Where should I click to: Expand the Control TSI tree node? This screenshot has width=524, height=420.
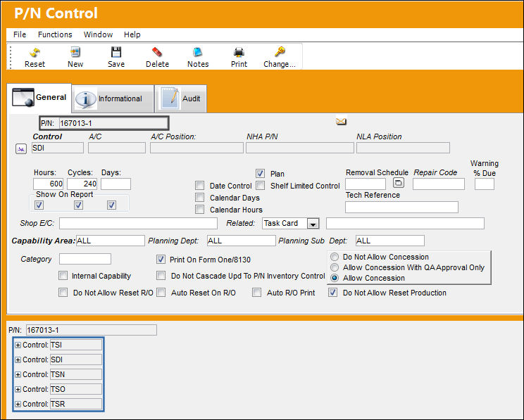coord(18,345)
